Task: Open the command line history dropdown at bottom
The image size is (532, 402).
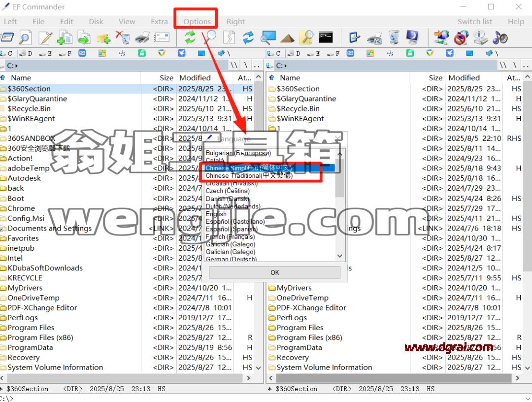Action: pyautogui.click(x=527, y=399)
